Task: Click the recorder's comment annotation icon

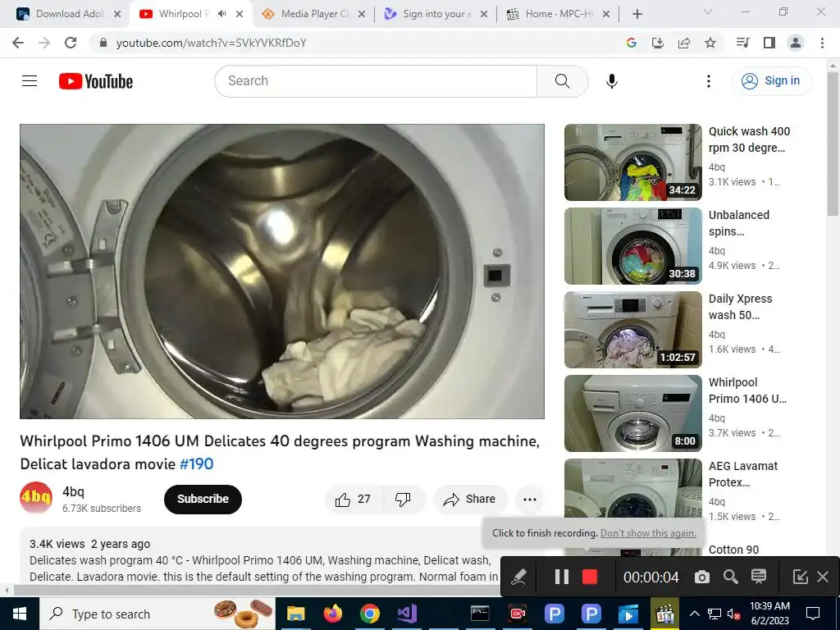Action: click(x=759, y=577)
